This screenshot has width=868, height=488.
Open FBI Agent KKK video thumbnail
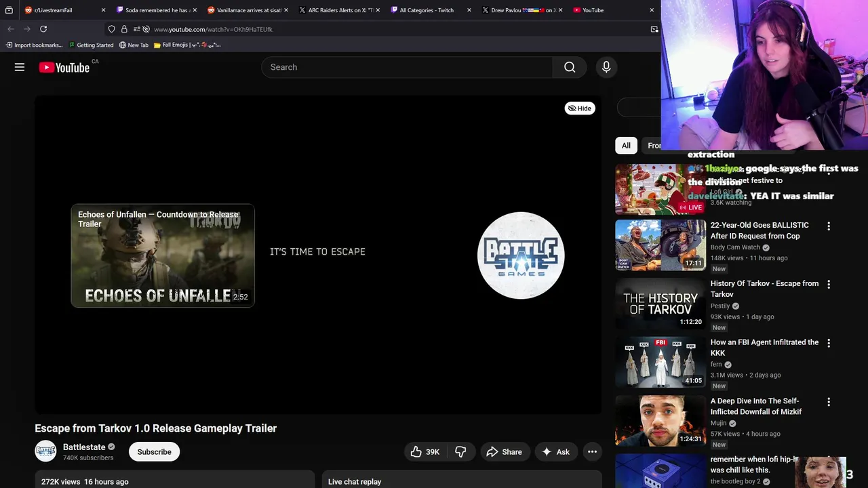660,363
